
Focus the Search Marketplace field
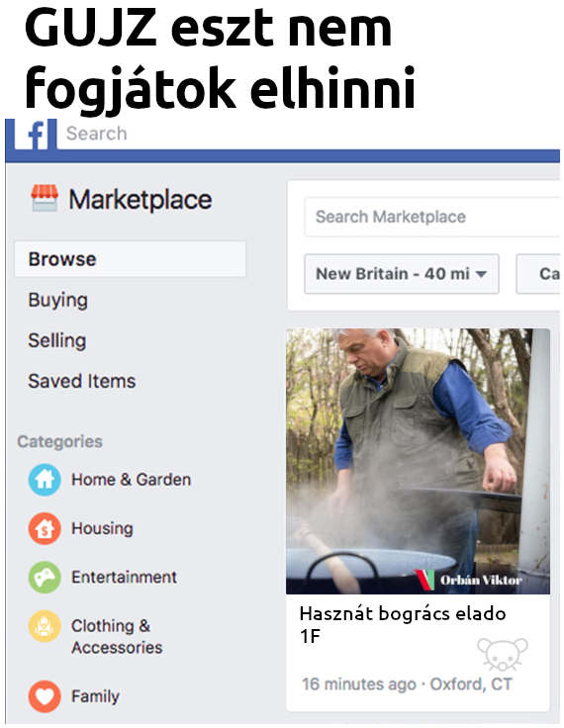tap(432, 217)
